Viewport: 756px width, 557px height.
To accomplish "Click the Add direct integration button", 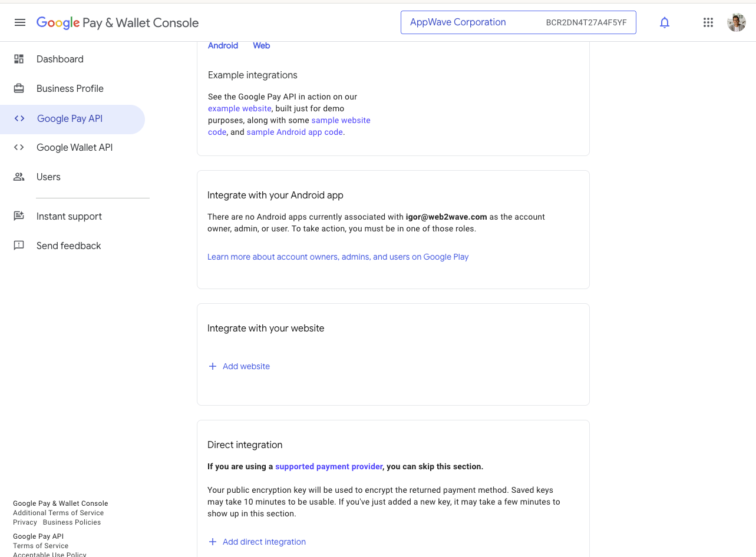I will 257,542.
